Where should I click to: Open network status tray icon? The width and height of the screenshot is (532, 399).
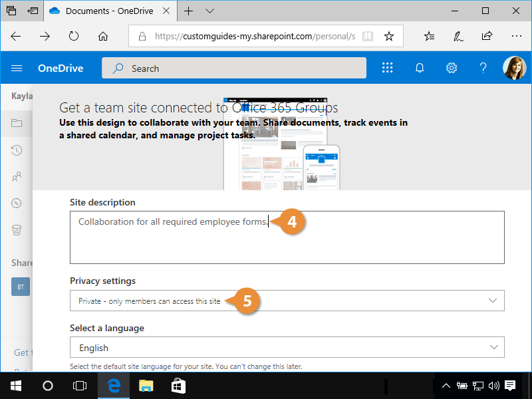pyautogui.click(x=478, y=386)
